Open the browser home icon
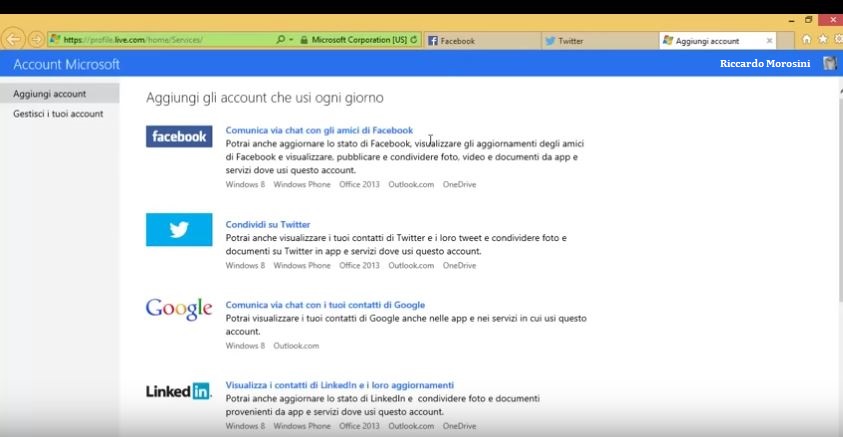843x437 pixels. (x=806, y=39)
